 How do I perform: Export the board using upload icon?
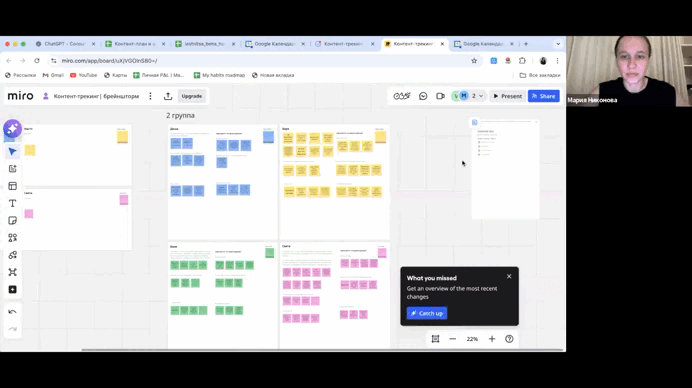pyautogui.click(x=168, y=96)
